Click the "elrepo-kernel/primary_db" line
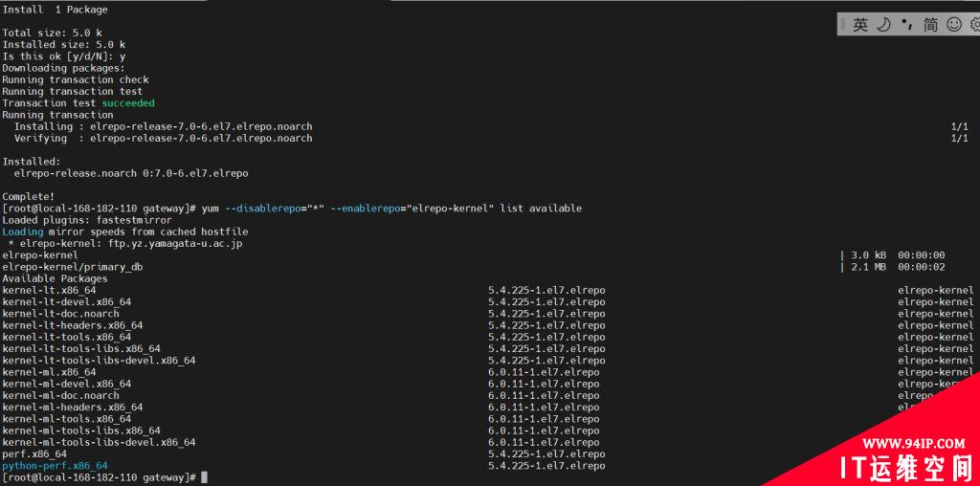 [73, 267]
